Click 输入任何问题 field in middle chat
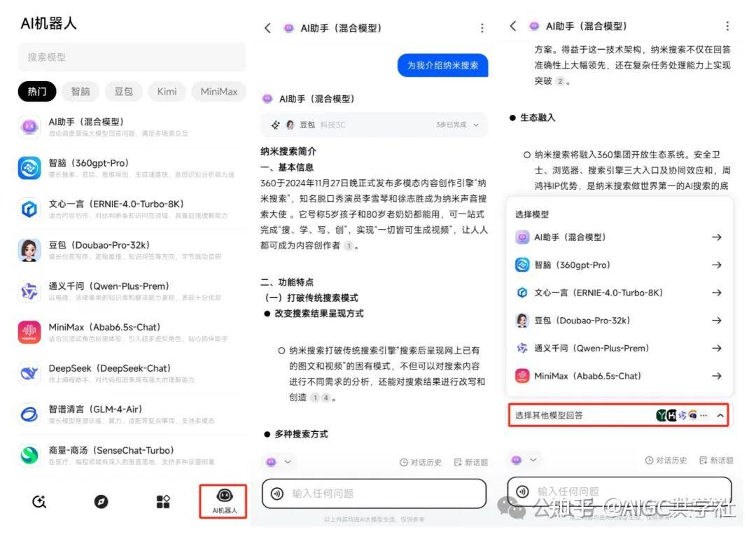The image size is (756, 539). point(374,493)
